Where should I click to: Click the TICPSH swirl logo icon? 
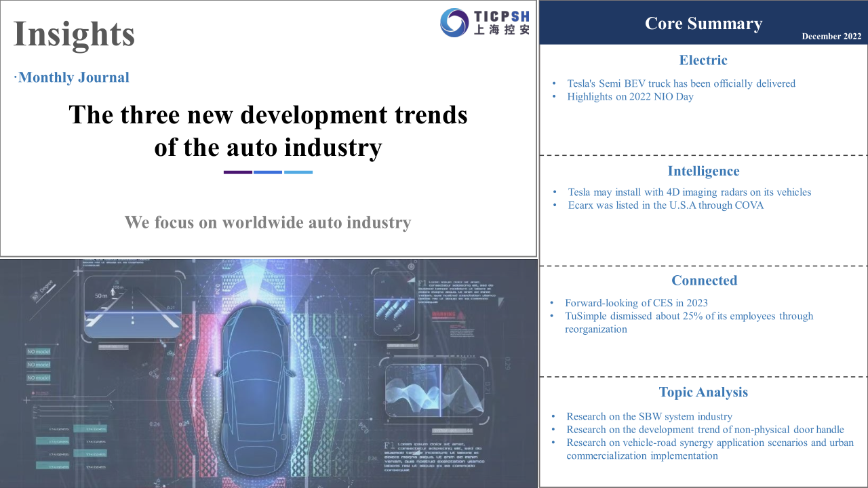454,22
